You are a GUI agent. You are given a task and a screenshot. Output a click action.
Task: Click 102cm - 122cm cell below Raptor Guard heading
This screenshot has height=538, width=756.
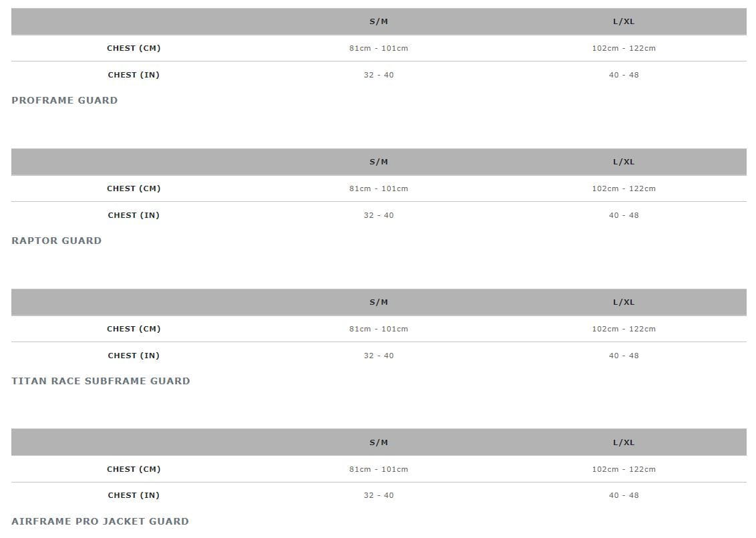click(x=624, y=329)
